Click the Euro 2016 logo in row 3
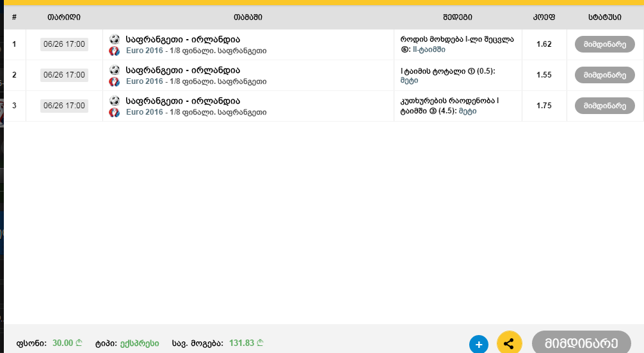 coord(114,113)
